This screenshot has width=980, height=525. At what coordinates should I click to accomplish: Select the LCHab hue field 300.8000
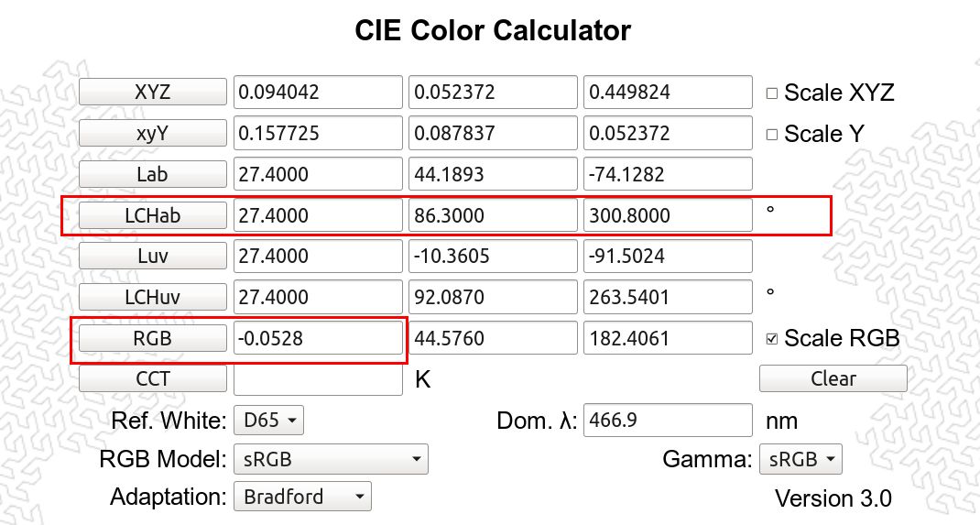(668, 215)
